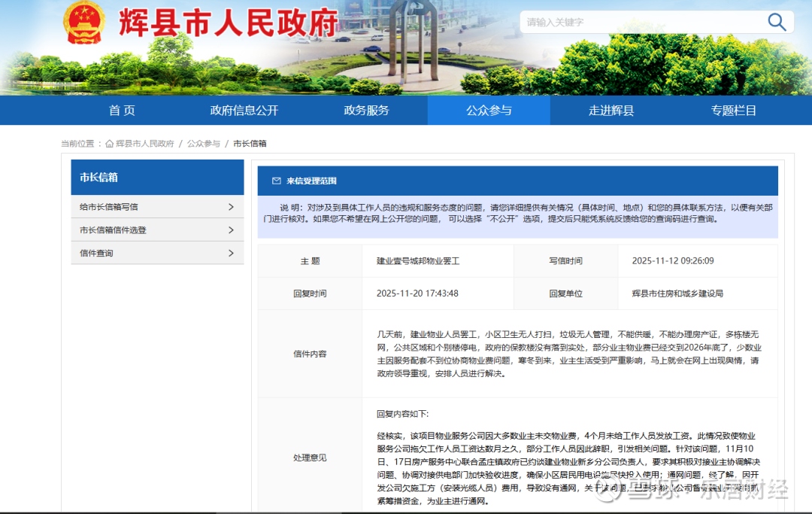Screen dimensions: 812x514
Task: Click 市长信箱 breadcrumb link
Action: pyautogui.click(x=250, y=144)
